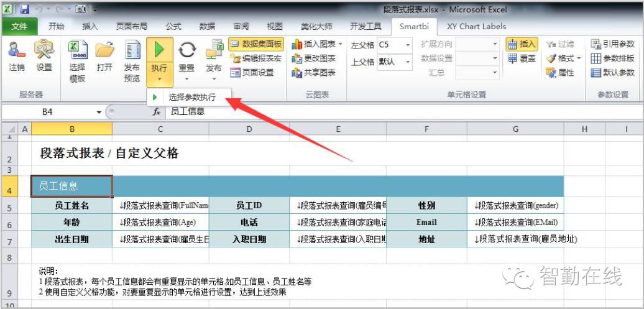Click the 格式 format brush icon
The height and width of the screenshot is (309, 644).
tap(551, 58)
